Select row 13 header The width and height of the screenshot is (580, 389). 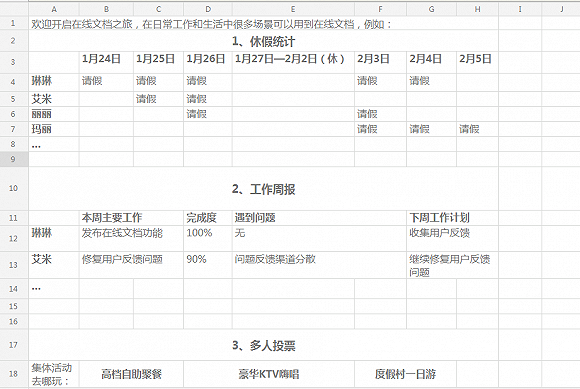click(14, 265)
